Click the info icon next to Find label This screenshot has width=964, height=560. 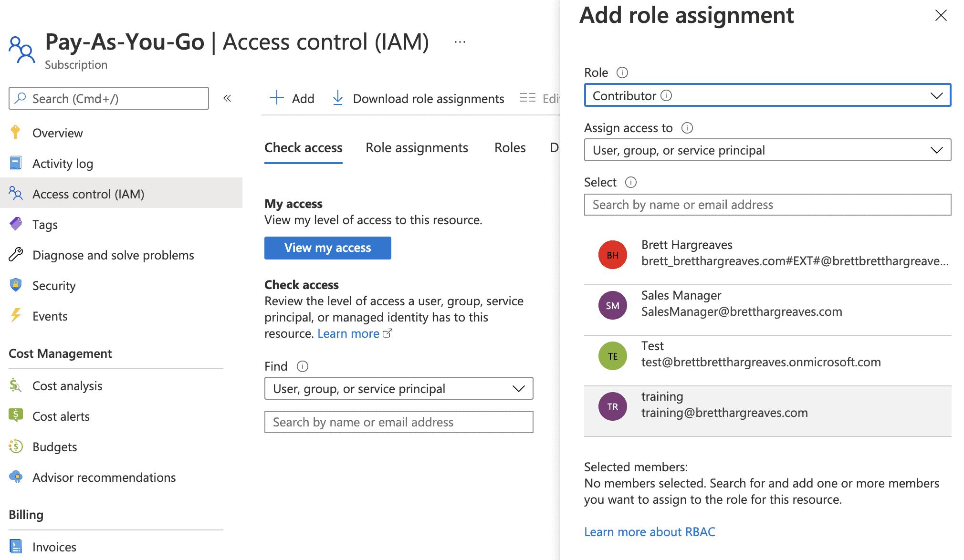pyautogui.click(x=303, y=366)
